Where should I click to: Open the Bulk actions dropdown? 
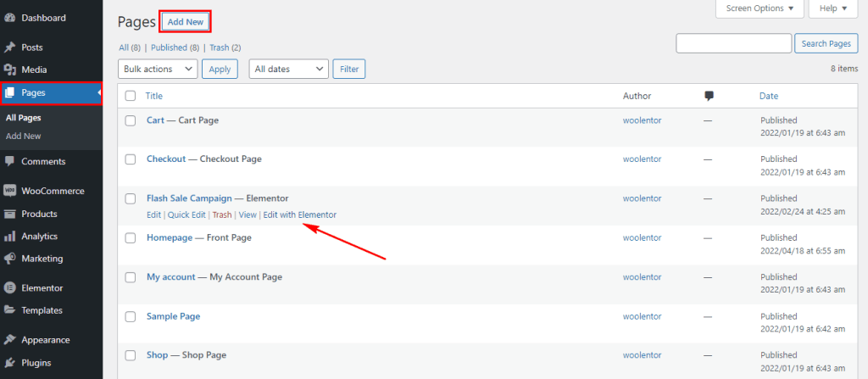click(x=158, y=69)
